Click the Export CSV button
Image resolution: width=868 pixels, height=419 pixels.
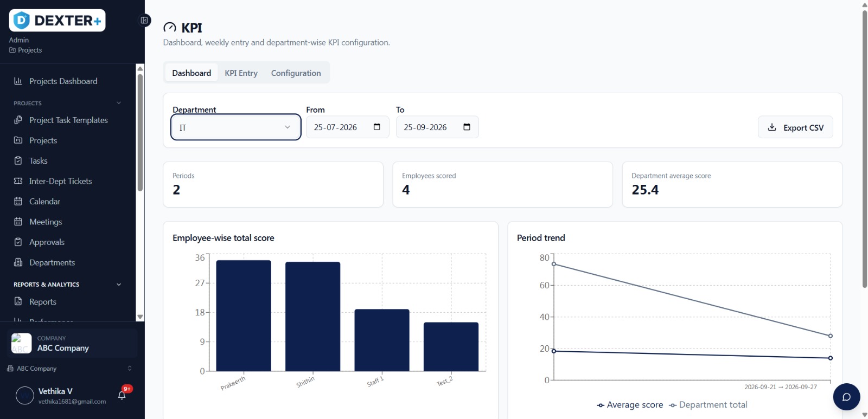[795, 127]
